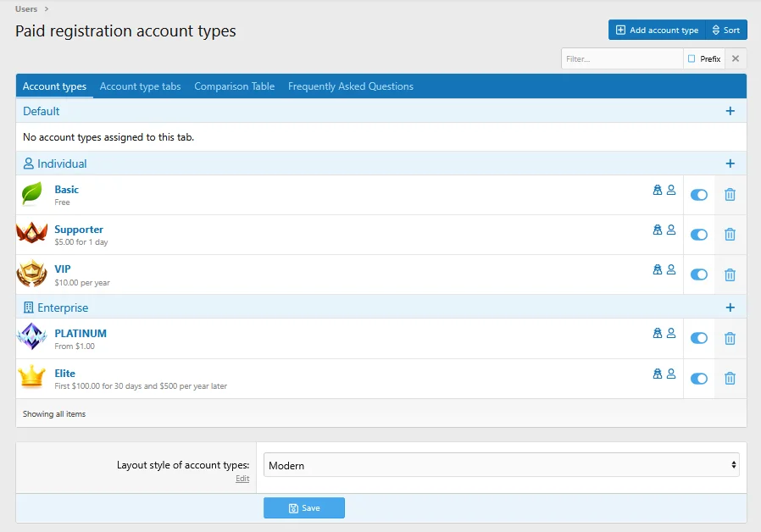Delete the PLATINUM account type

730,339
